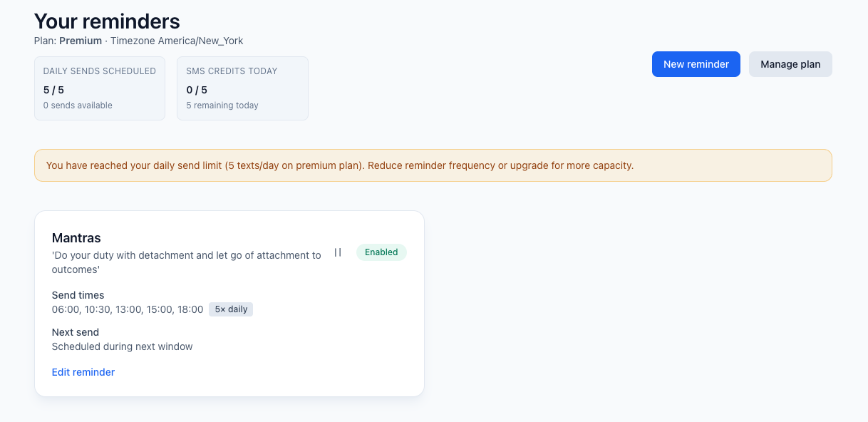The width and height of the screenshot is (868, 422).
Task: Click the 5 remaining today text
Action: pos(222,105)
